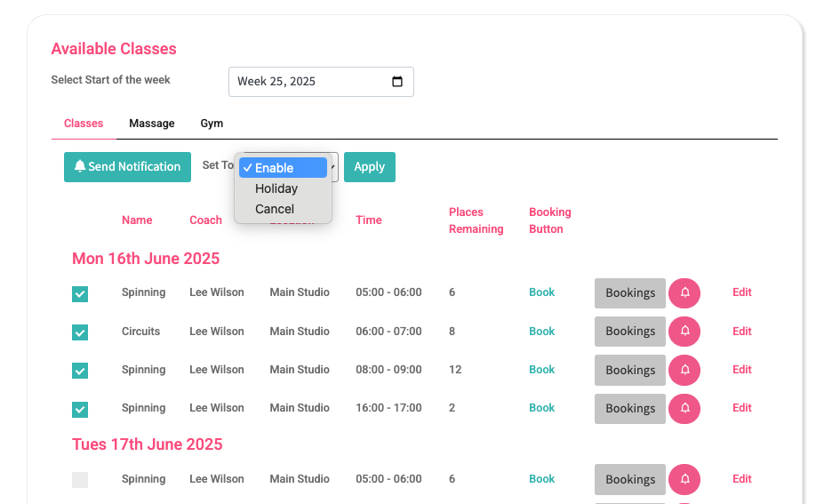The height and width of the screenshot is (504, 824).
Task: Click bell icon for 05:00 Monday Spinning class
Action: (x=684, y=293)
